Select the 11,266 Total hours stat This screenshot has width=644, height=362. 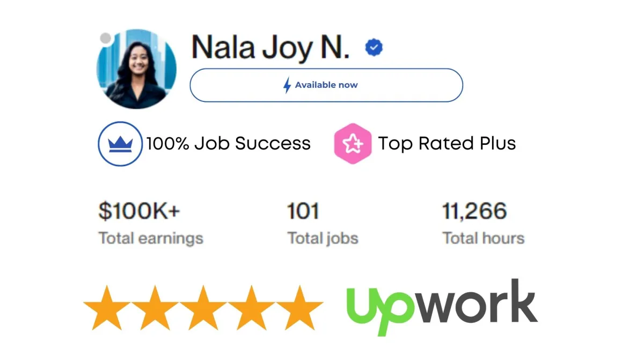[x=484, y=224]
